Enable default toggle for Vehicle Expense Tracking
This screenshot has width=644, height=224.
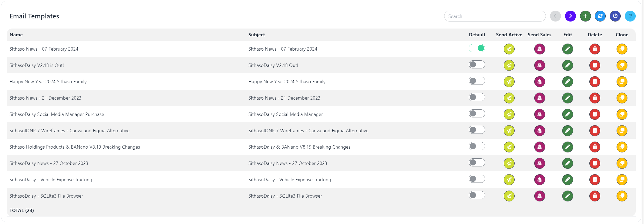click(477, 179)
